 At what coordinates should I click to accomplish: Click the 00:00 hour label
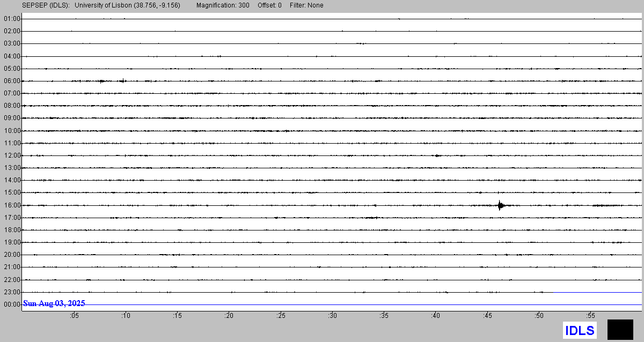[x=12, y=304]
